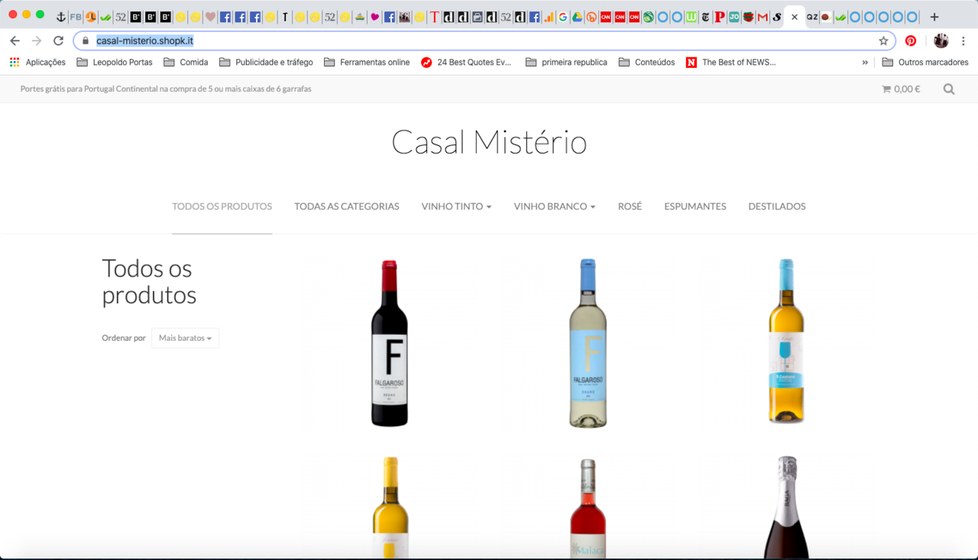
Task: Open The Best of NEWS bookmark
Action: pos(730,63)
